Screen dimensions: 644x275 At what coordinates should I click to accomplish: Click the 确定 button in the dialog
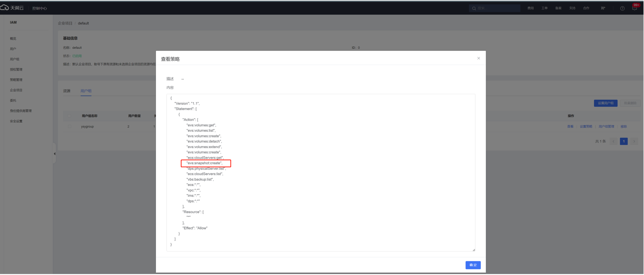473,265
